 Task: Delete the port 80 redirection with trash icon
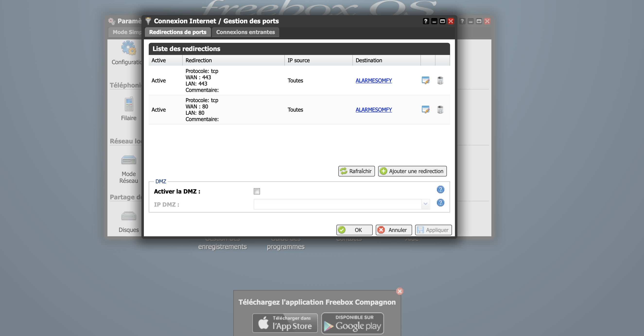point(440,110)
